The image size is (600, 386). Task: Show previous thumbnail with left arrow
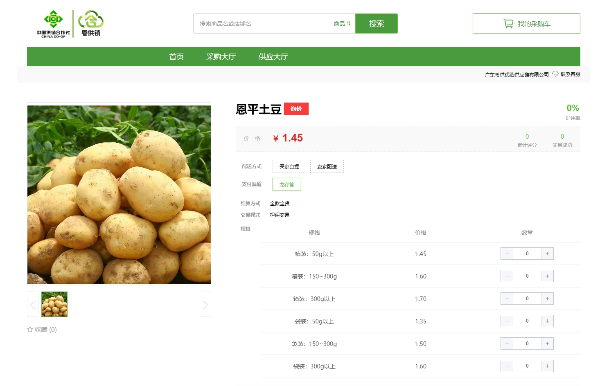pos(33,305)
